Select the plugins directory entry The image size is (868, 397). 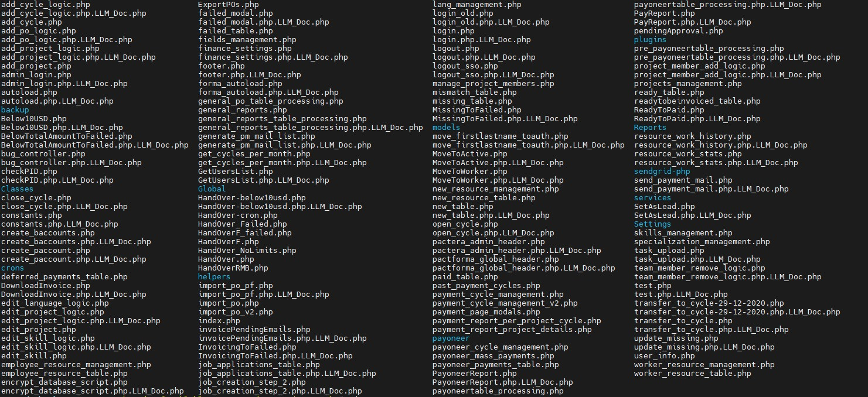(x=651, y=40)
